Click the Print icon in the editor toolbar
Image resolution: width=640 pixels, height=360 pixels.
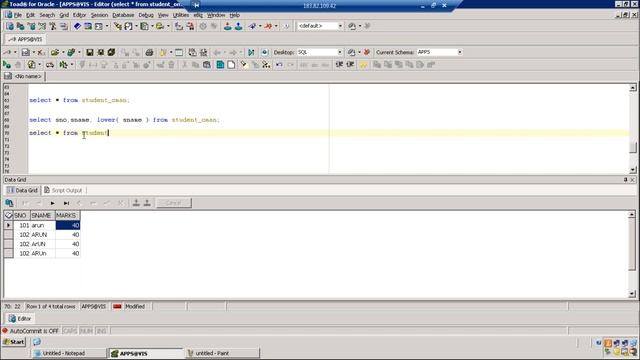pos(149,52)
